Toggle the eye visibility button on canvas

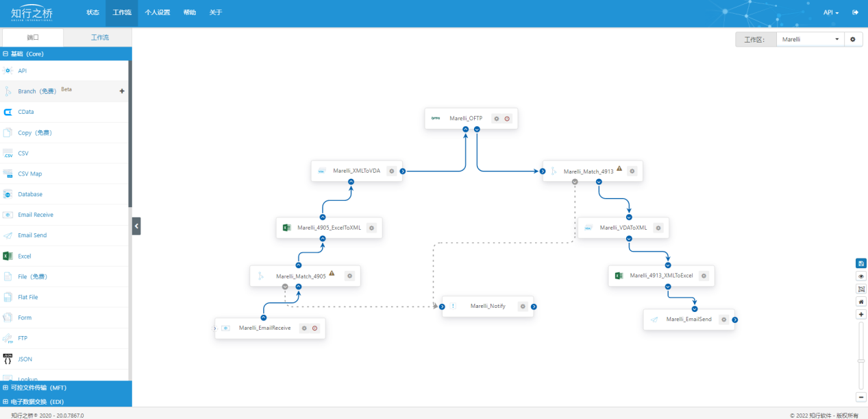point(861,276)
